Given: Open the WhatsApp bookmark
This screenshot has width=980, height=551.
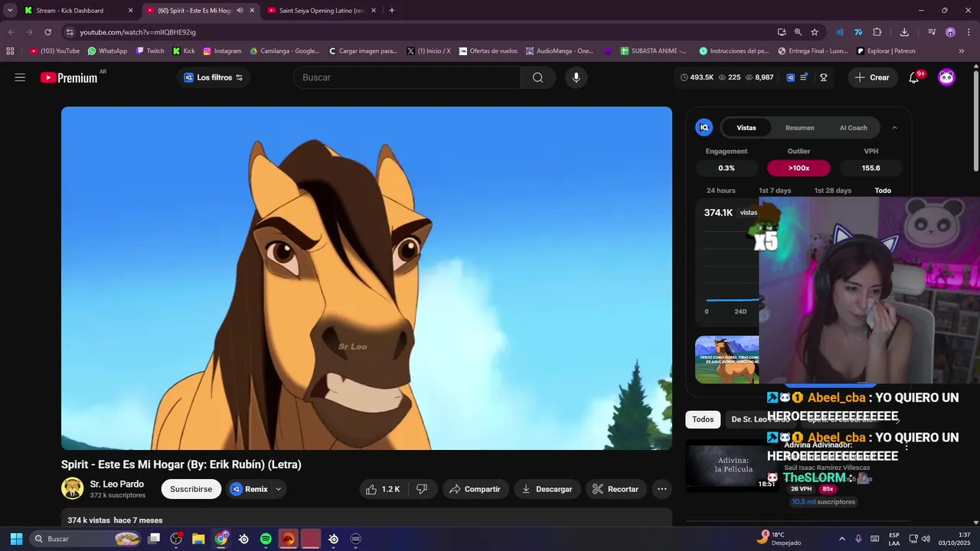Looking at the screenshot, I should (107, 51).
